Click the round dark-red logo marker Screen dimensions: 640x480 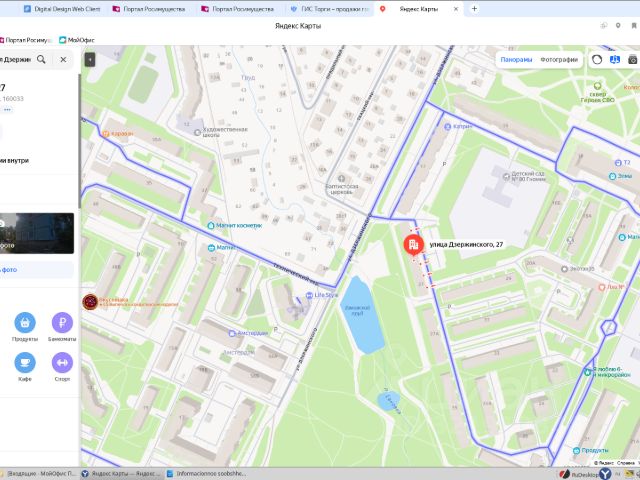tap(90, 302)
